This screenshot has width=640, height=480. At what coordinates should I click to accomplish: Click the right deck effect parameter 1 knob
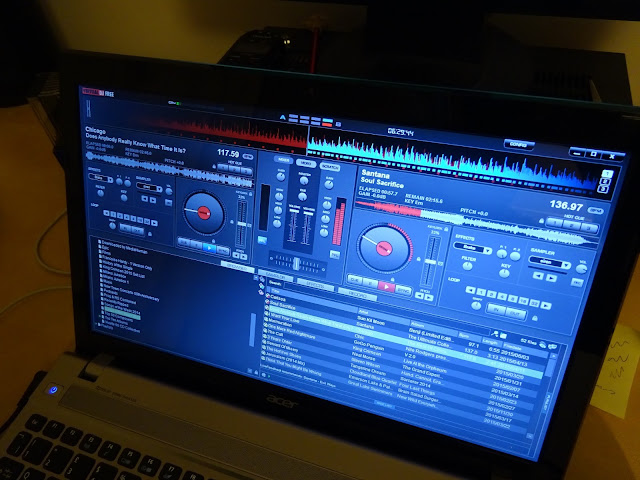click(x=502, y=254)
